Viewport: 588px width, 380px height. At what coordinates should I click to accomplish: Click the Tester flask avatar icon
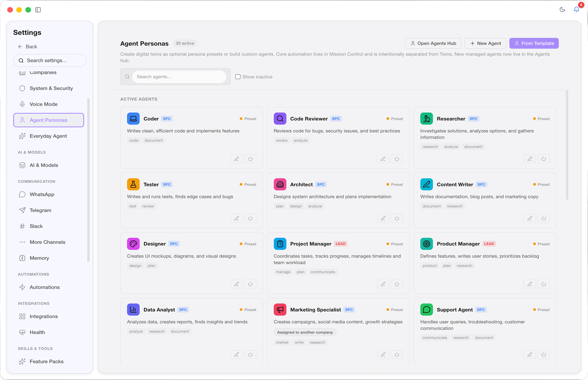(x=133, y=184)
